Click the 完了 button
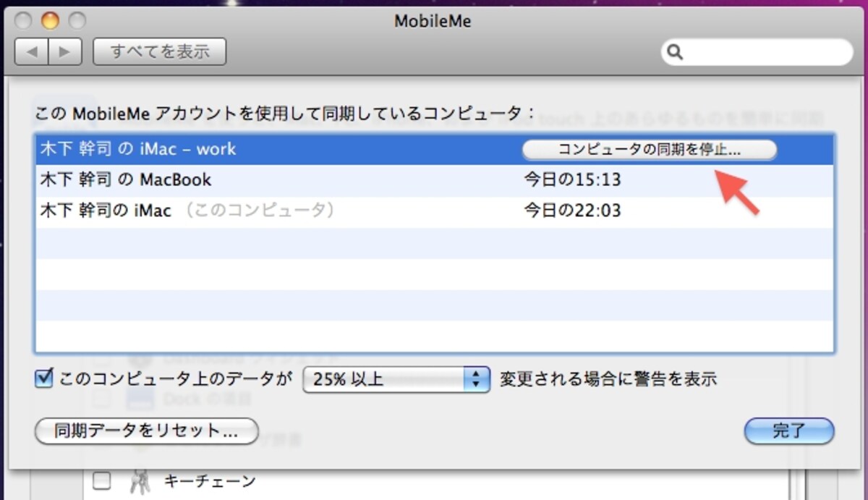The image size is (868, 500). click(789, 431)
